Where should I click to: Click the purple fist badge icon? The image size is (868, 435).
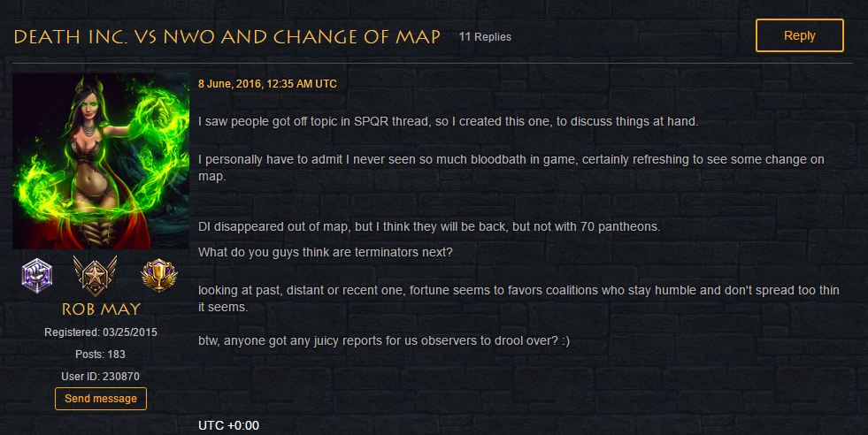pyautogui.click(x=37, y=275)
